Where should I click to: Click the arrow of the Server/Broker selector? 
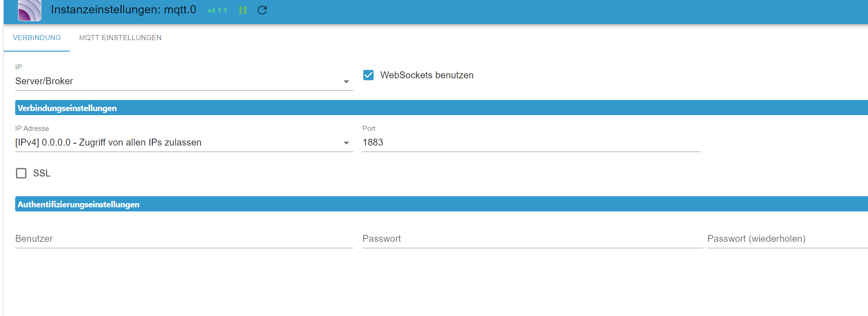tap(346, 82)
